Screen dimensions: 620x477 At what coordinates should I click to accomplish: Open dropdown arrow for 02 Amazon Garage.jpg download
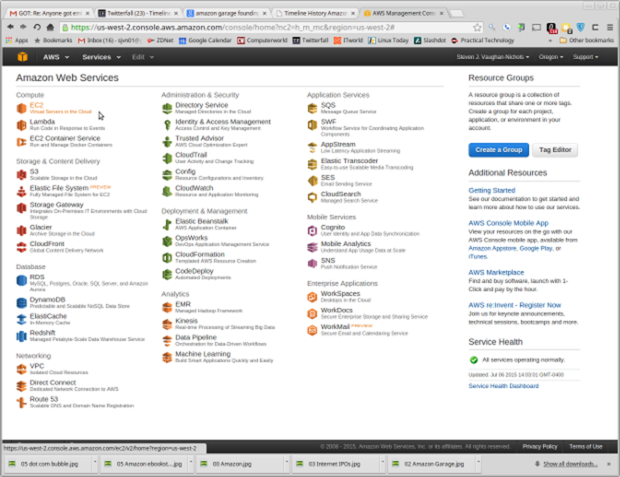(478, 463)
